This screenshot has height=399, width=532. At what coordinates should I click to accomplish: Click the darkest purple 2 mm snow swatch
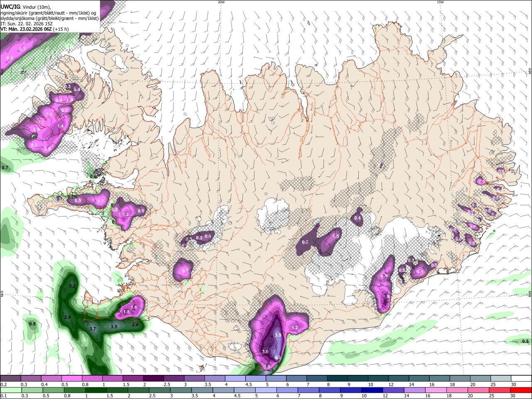(153, 379)
